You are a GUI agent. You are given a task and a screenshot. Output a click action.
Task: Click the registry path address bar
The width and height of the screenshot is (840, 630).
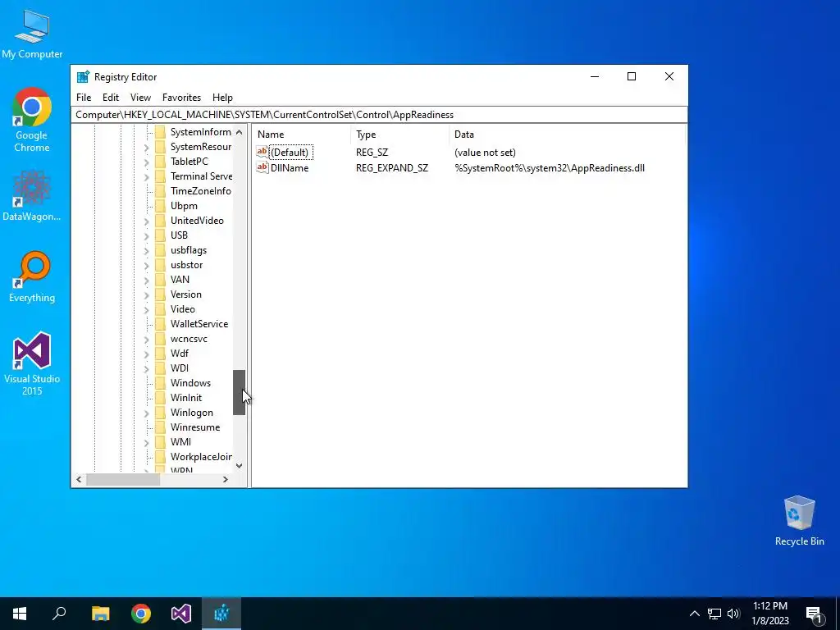click(379, 115)
